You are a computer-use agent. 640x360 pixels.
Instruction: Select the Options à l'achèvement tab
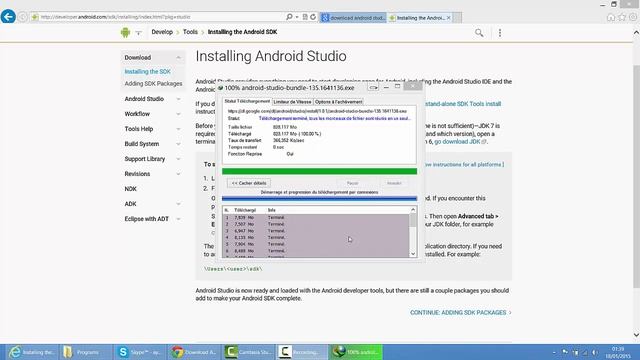[x=338, y=102]
